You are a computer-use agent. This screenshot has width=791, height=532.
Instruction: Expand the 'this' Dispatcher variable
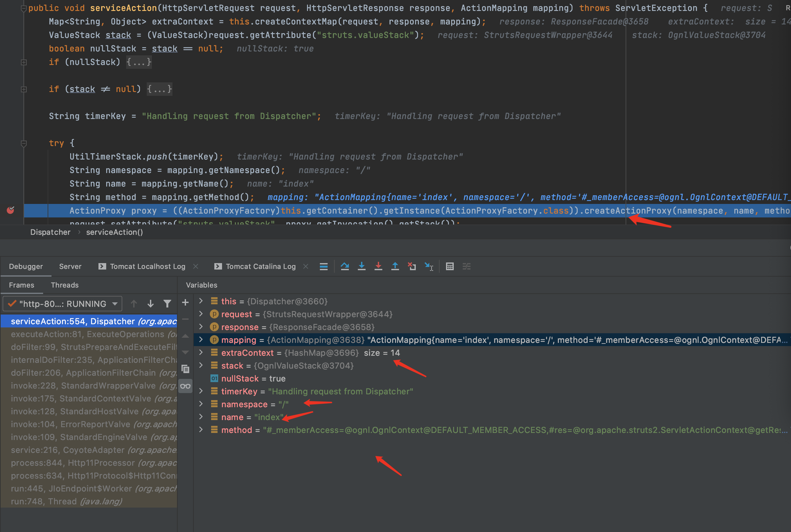pyautogui.click(x=200, y=301)
